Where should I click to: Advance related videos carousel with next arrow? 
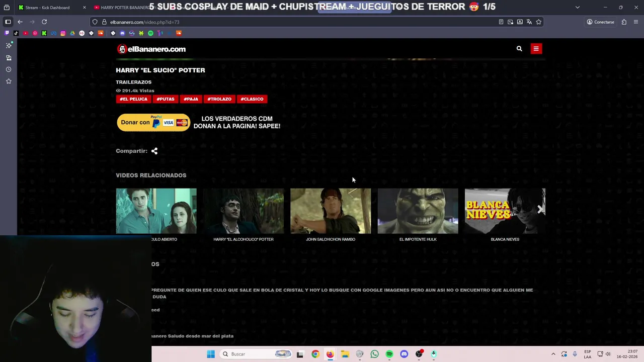pyautogui.click(x=540, y=210)
